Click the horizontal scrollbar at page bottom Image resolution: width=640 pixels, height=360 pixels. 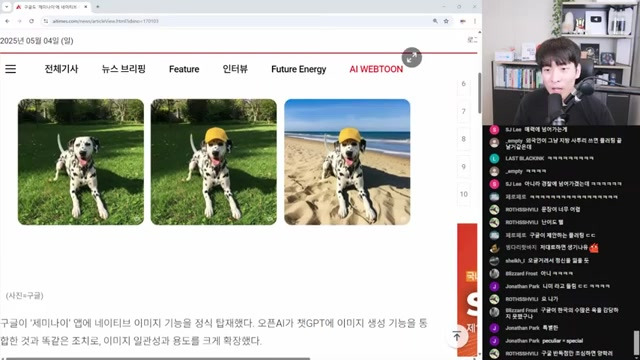coord(158,359)
